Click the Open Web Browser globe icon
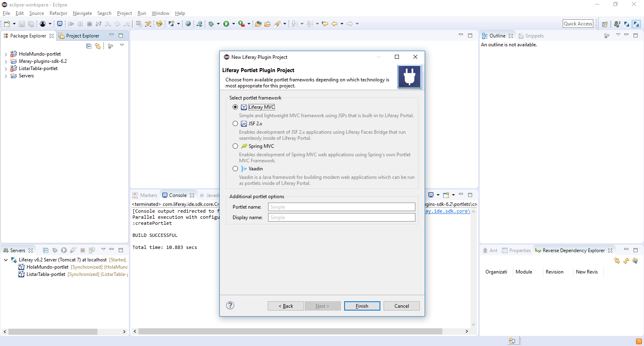644x346 pixels. coord(188,24)
